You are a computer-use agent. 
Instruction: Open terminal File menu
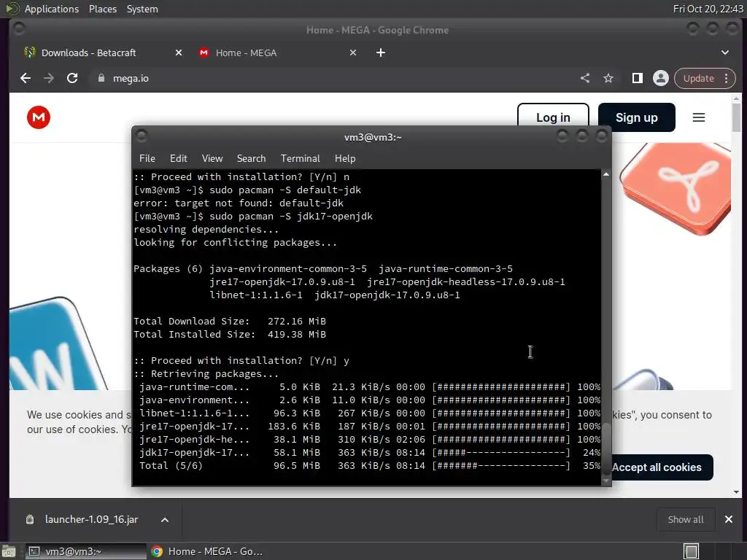click(x=147, y=158)
